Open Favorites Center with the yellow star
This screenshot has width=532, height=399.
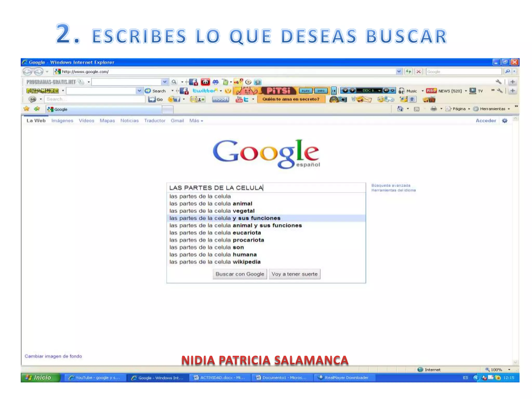26,109
